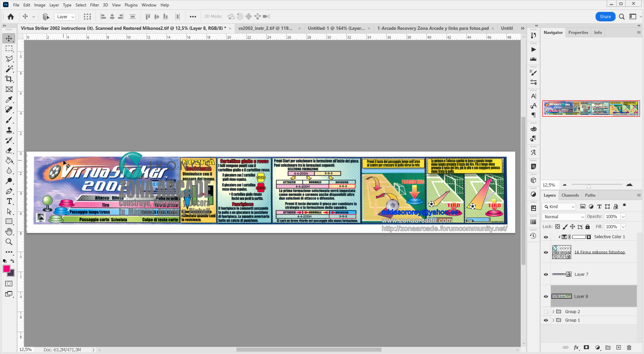Switch to the Channels tab
The image size is (644, 354).
tap(570, 195)
